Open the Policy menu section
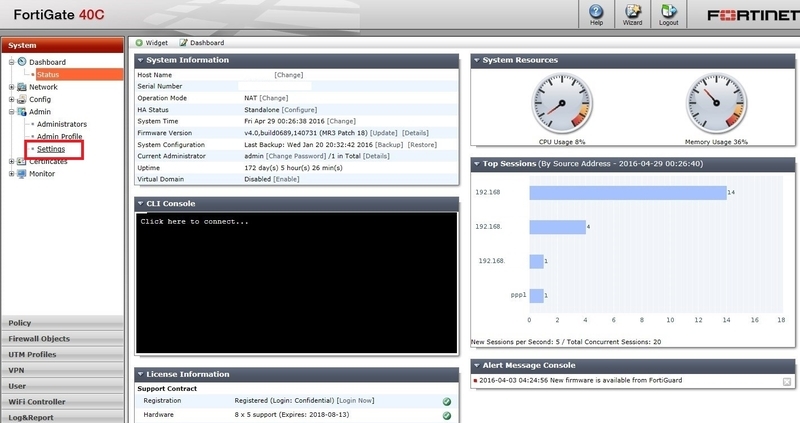This screenshot has width=800, height=423. [62, 323]
